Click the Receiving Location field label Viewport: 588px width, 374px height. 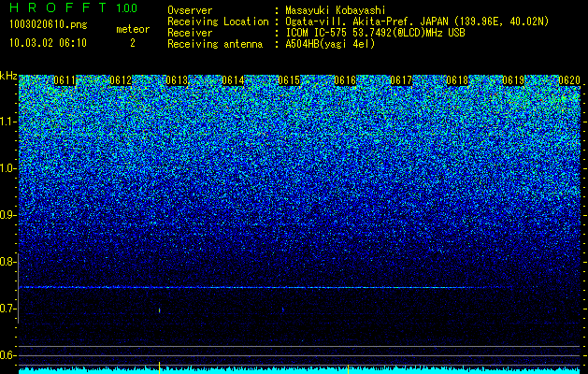218,22
